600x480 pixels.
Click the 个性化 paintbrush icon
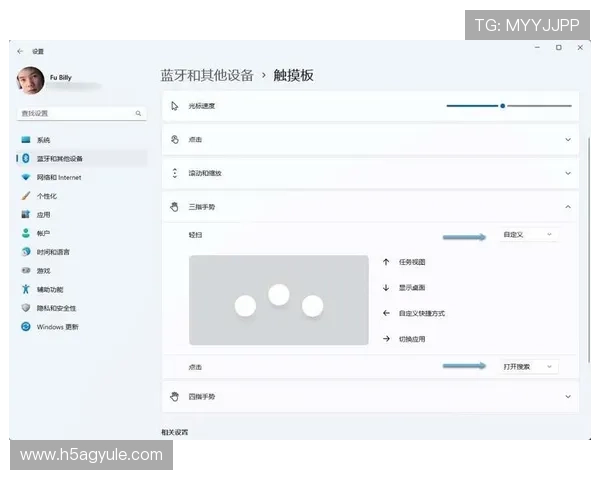point(26,196)
